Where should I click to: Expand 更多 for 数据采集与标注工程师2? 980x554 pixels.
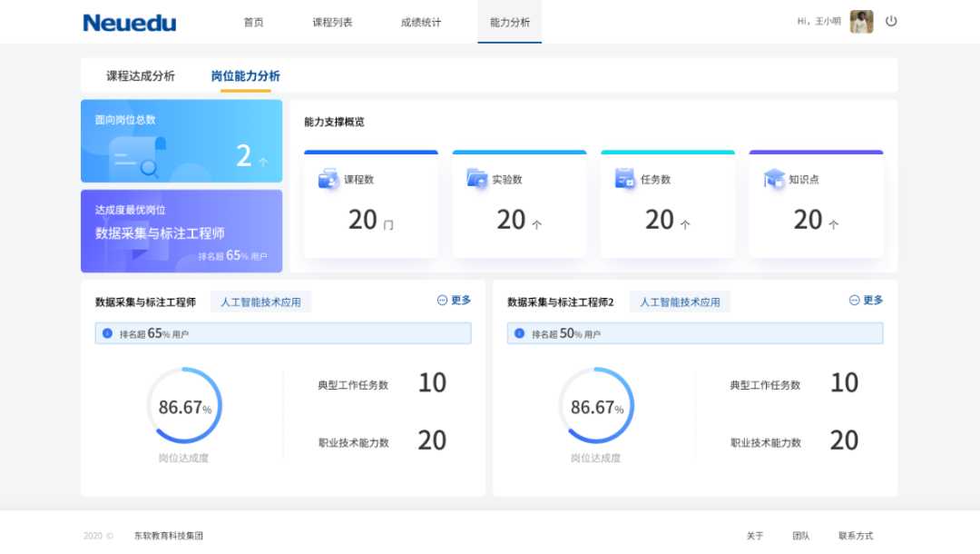[x=867, y=301]
